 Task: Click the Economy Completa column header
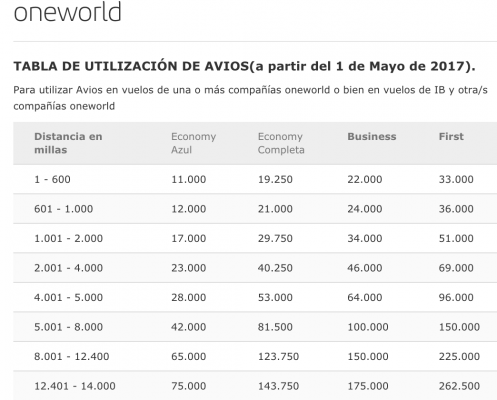pyautogui.click(x=281, y=143)
